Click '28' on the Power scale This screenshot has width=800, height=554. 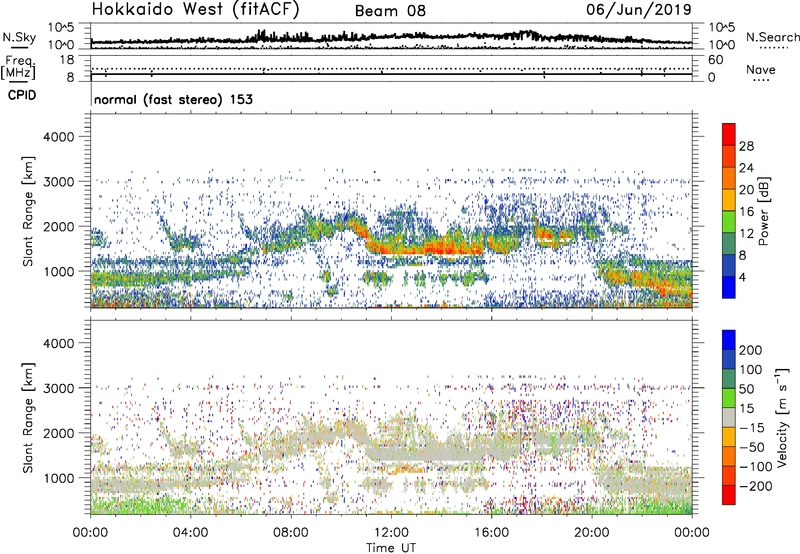746,146
